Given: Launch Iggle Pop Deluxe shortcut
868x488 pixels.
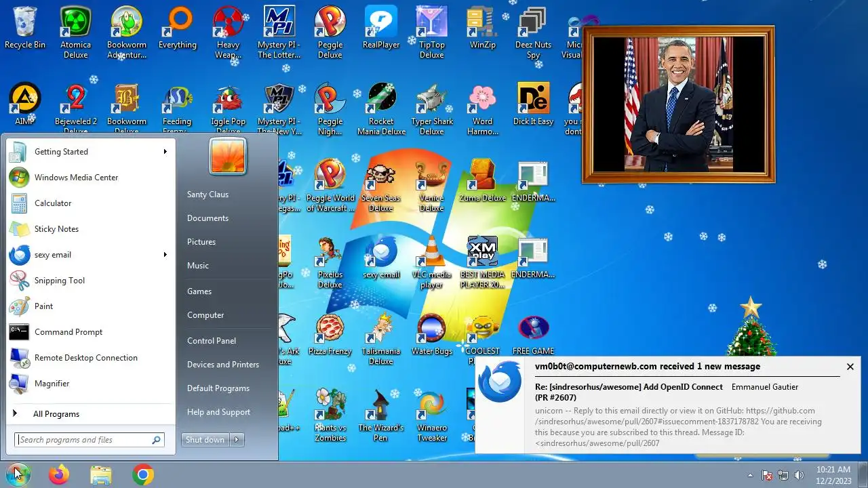Looking at the screenshot, I should [x=229, y=108].
